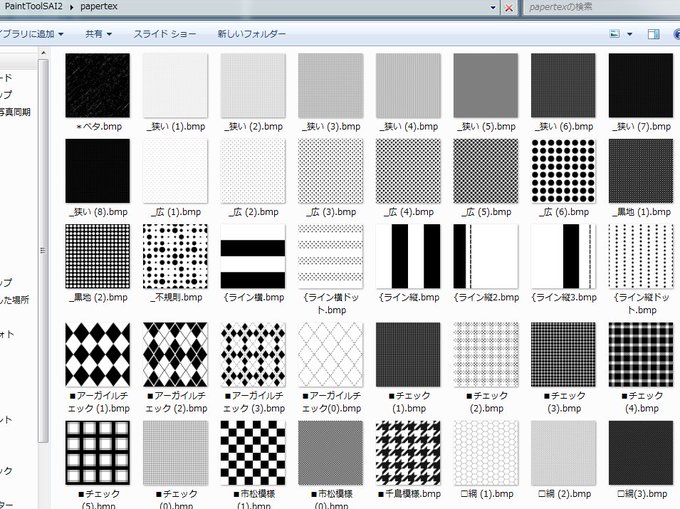Pick the _狭い (5).bmp gray texture icon
The width and height of the screenshot is (680, 509).
pos(486,85)
